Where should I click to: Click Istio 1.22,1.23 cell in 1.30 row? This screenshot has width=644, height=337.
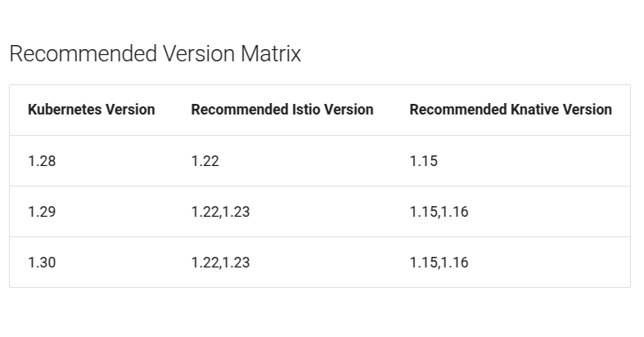pos(221,263)
